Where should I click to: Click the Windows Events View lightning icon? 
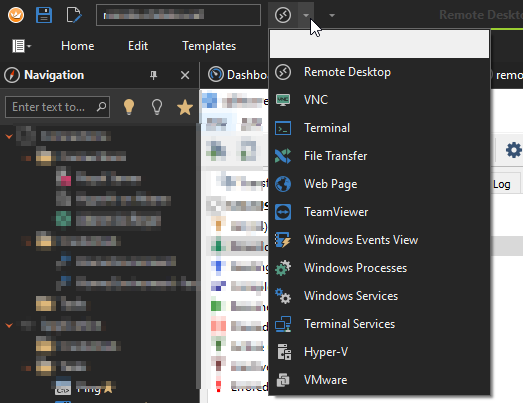point(283,240)
